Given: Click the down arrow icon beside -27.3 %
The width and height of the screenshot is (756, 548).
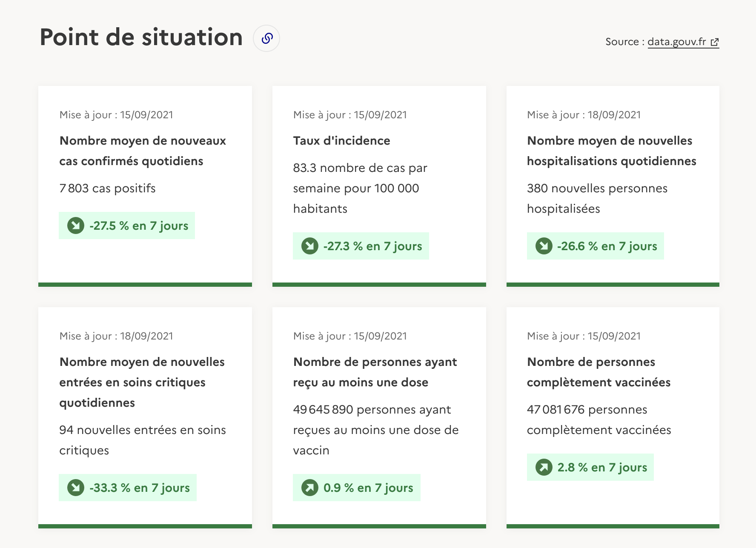Looking at the screenshot, I should click(310, 246).
